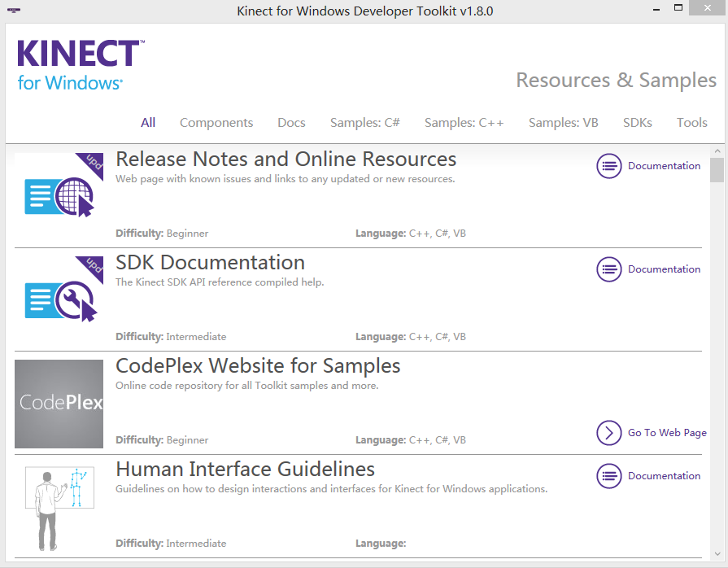Open Documentation link for Release Notes
Screen dimensions: 728x568
664,166
